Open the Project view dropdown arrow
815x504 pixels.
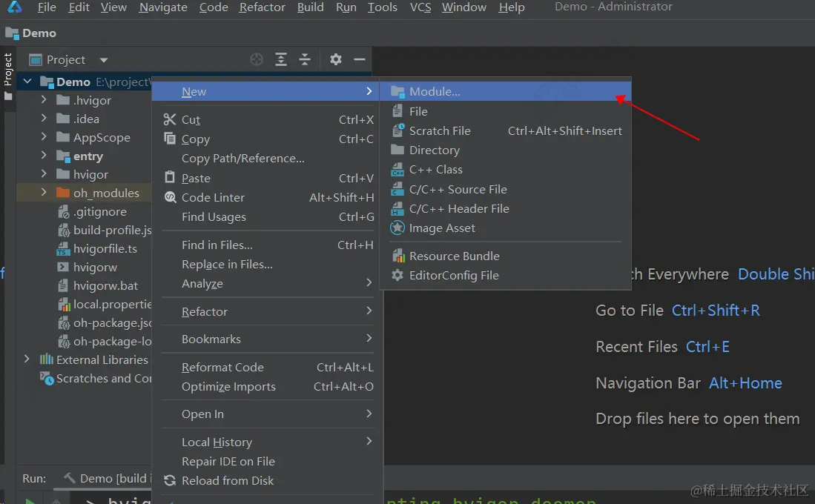pos(103,60)
